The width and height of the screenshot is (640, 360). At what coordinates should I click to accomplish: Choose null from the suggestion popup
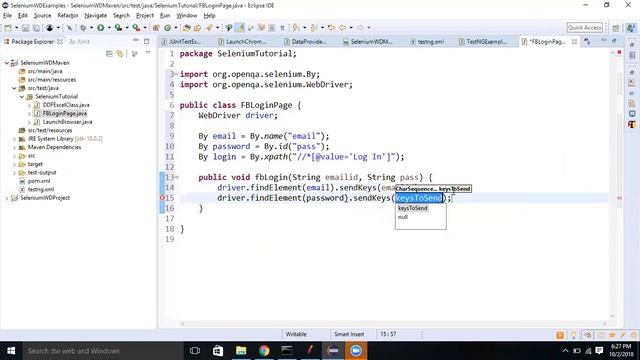click(x=402, y=217)
